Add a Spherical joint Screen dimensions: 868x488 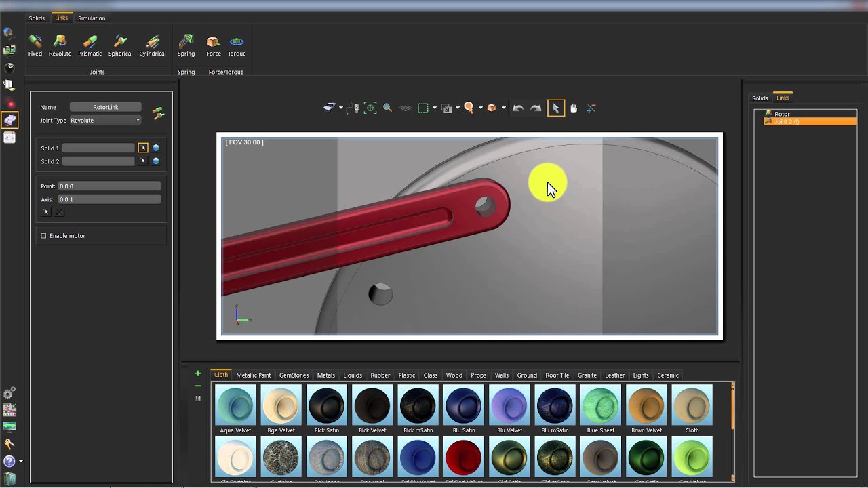120,45
